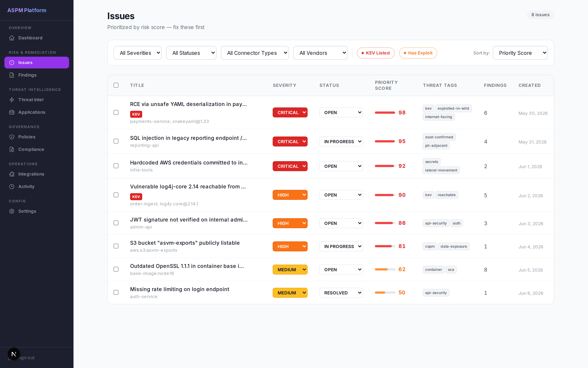This screenshot has height=368, width=588.
Task: Check the Hardcoded AWS credentials row checkbox
Action: tap(116, 166)
